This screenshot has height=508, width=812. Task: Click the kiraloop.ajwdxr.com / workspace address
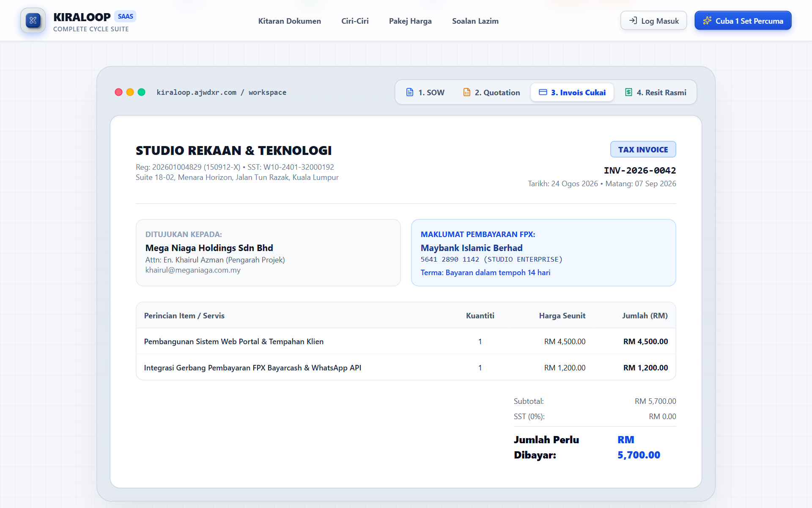(221, 92)
